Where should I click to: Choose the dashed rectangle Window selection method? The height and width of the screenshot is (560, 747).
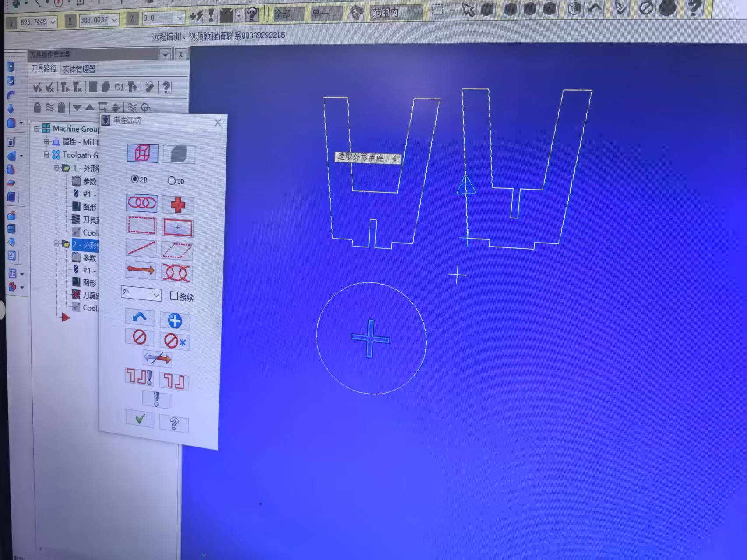(141, 225)
